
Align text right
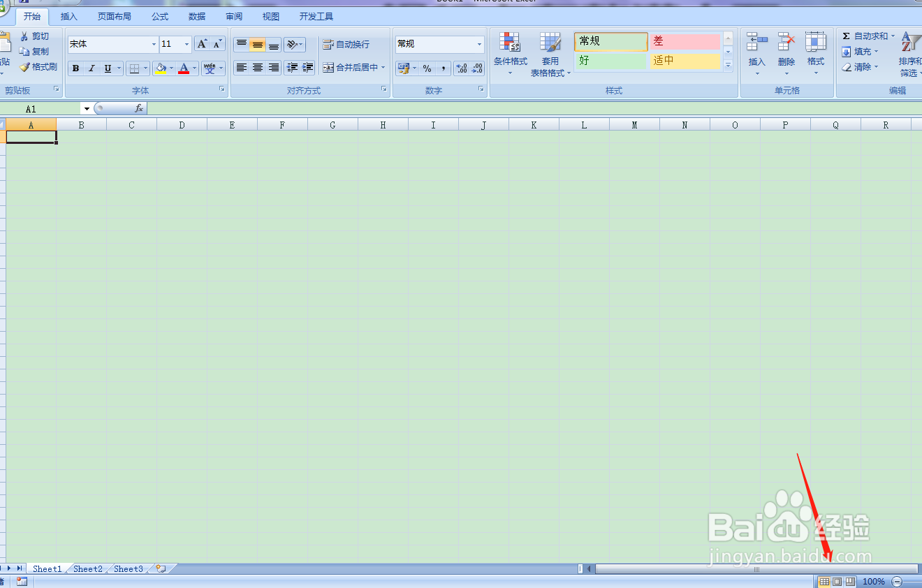[x=274, y=68]
